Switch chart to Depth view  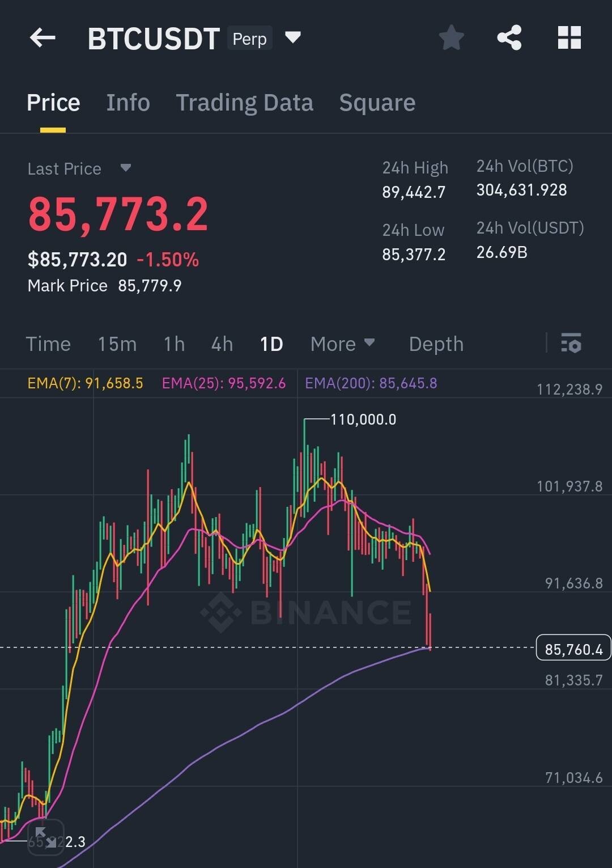pyautogui.click(x=436, y=344)
